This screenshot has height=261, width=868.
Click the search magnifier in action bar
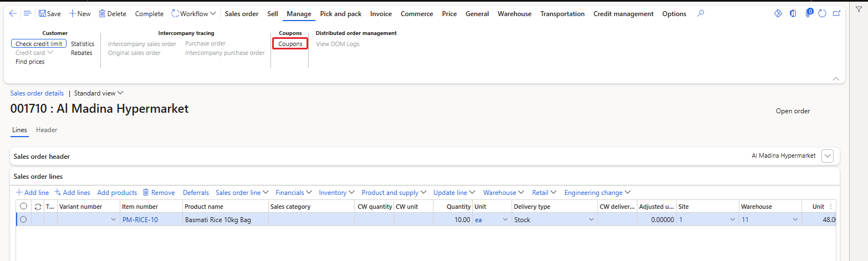(701, 13)
